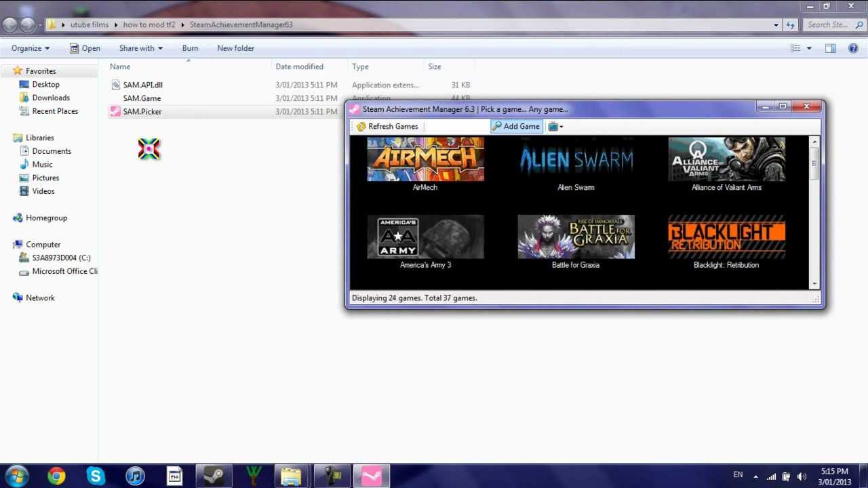Image resolution: width=868 pixels, height=488 pixels.
Task: Open the Organize menu
Action: coord(31,48)
